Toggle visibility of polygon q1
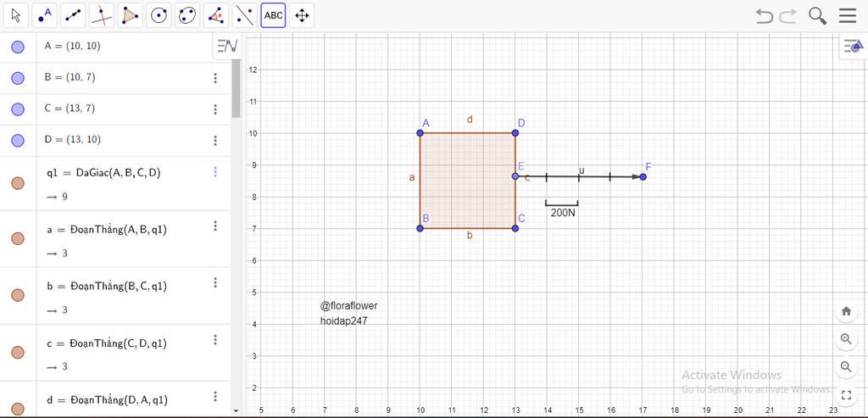The image size is (868, 418). pyautogui.click(x=18, y=183)
